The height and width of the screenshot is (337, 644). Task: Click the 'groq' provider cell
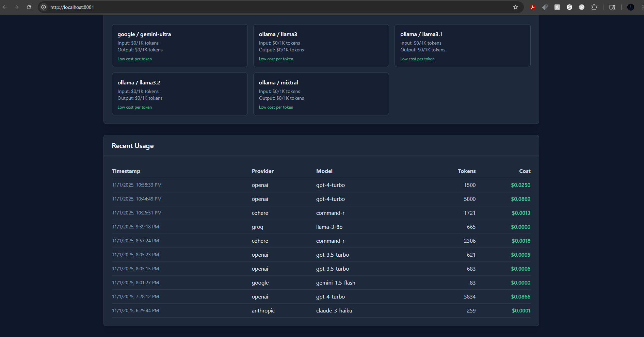[258, 227]
